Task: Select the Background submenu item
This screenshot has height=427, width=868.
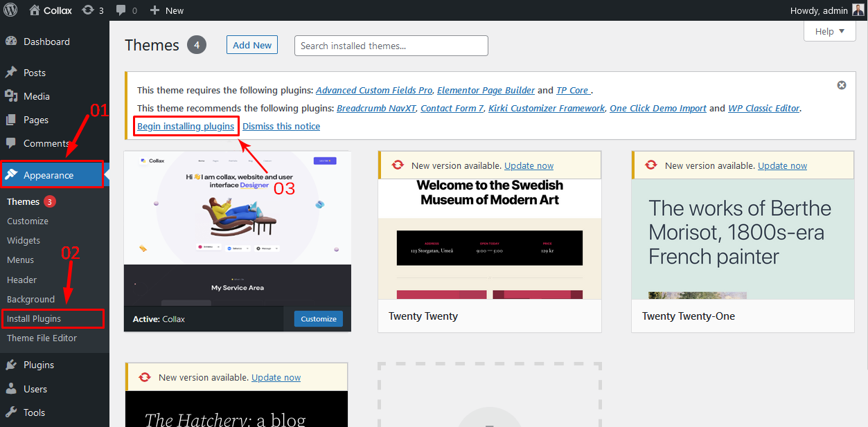Action: 30,299
